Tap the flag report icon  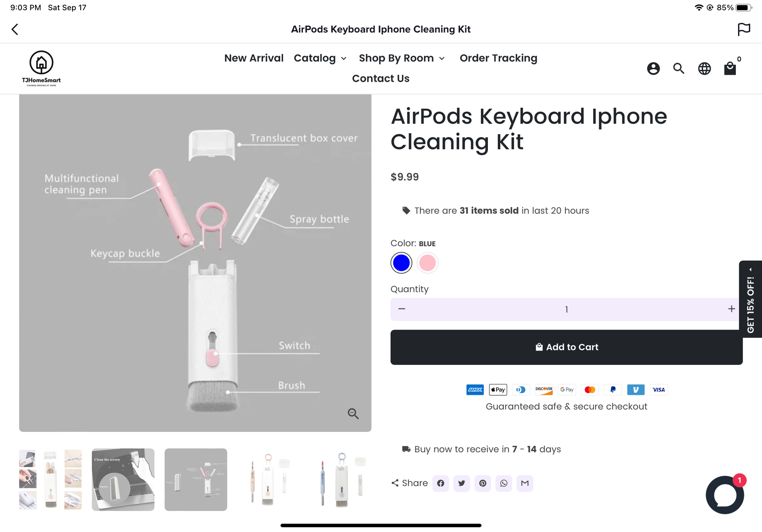tap(744, 29)
